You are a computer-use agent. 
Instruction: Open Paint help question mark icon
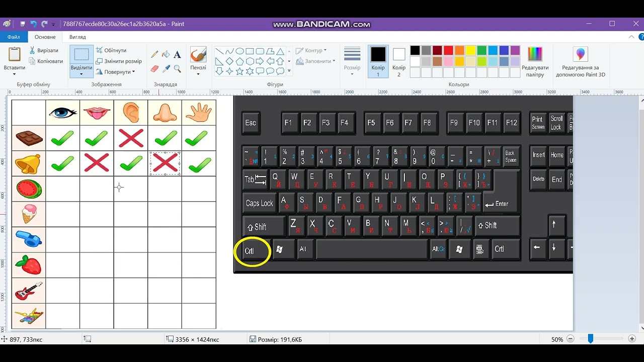[x=641, y=37]
